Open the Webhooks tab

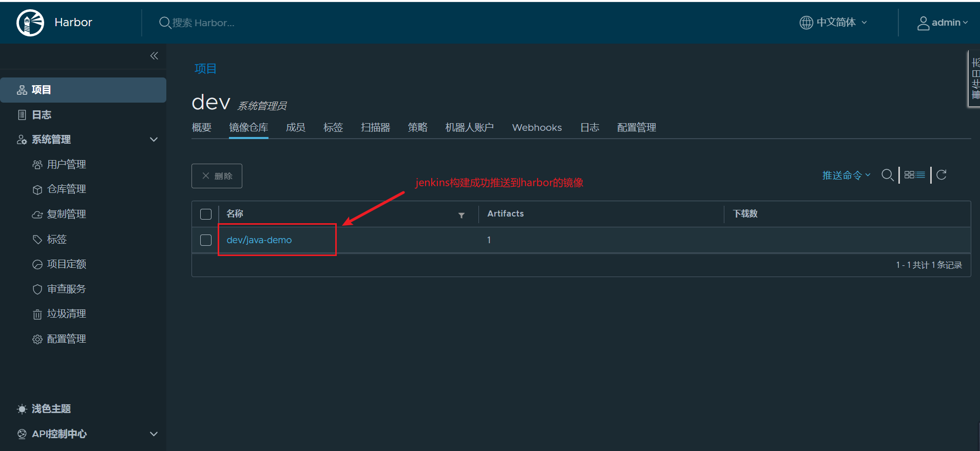(x=537, y=127)
